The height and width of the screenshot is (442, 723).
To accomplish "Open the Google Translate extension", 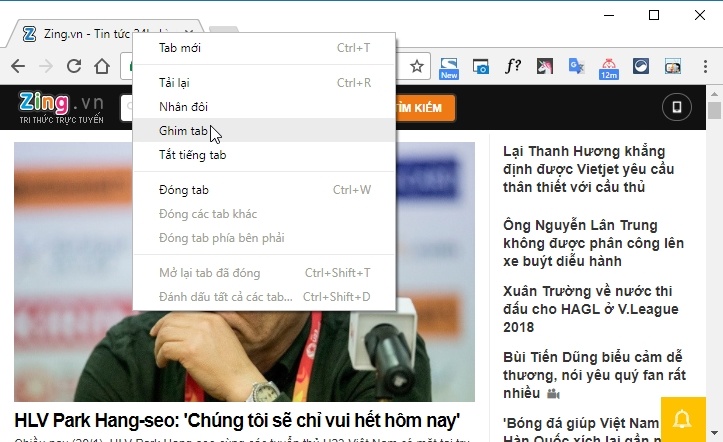I will pyautogui.click(x=576, y=66).
